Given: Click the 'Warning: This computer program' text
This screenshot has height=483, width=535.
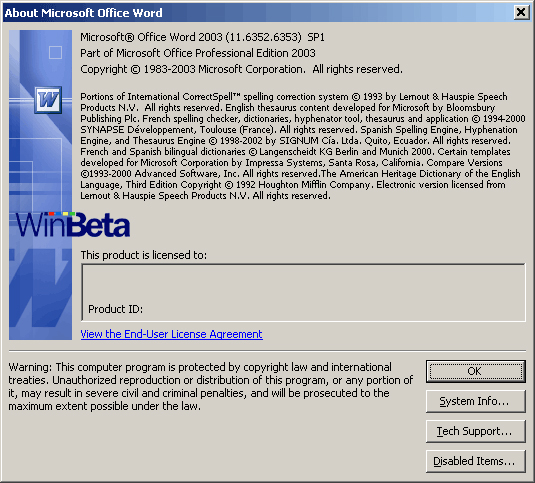Looking at the screenshot, I should [x=211, y=386].
